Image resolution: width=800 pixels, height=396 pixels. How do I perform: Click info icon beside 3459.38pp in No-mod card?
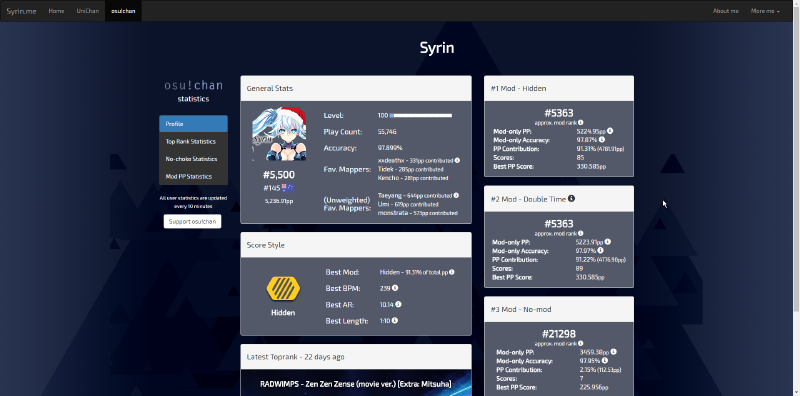coord(613,352)
